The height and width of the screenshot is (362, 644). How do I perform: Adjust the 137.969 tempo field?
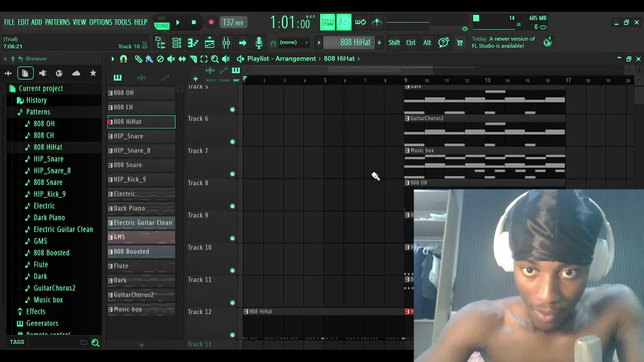pyautogui.click(x=233, y=23)
